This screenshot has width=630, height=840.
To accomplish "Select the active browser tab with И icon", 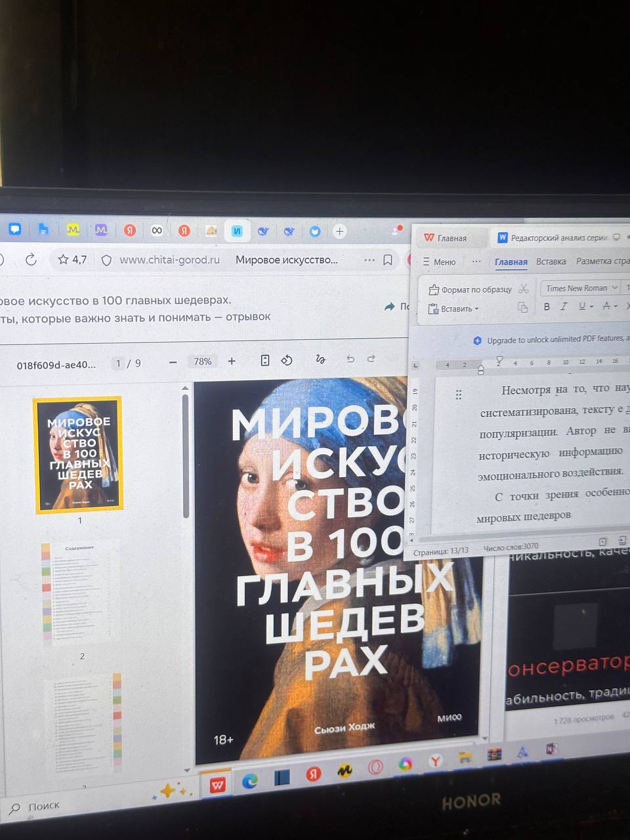I will tap(237, 231).
